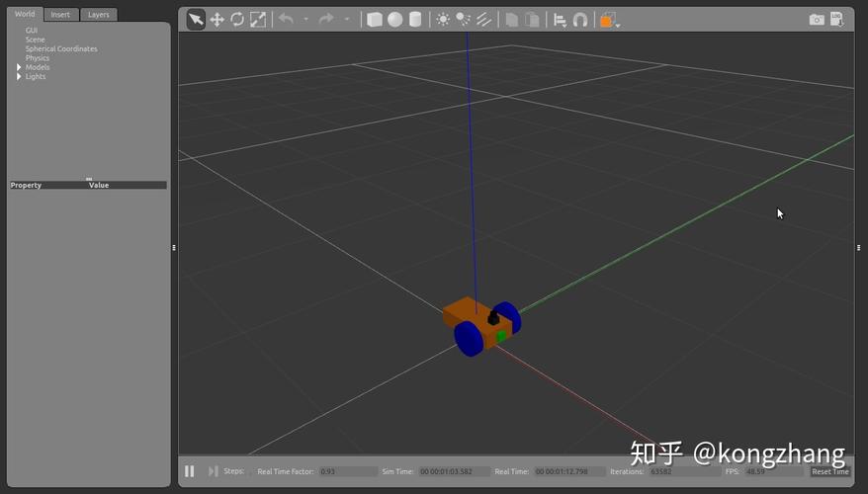This screenshot has width=868, height=494.
Task: Click the redo arrow in toolbar
Action: 326,20
